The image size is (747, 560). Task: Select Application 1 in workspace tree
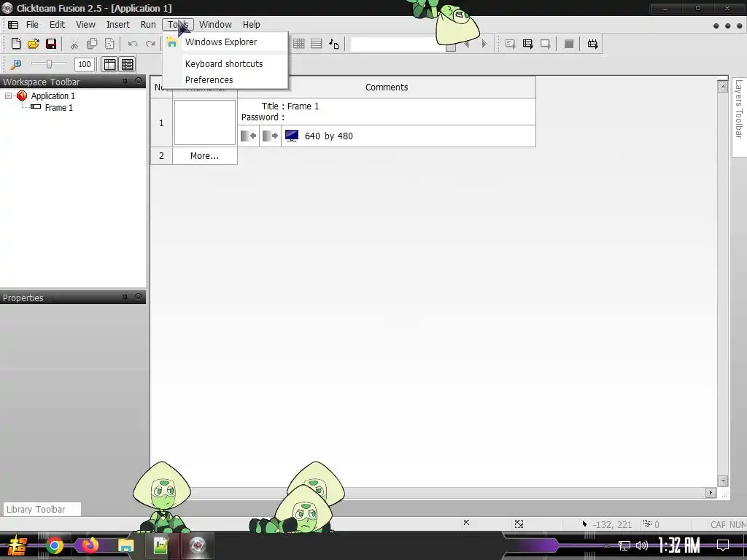pos(53,96)
